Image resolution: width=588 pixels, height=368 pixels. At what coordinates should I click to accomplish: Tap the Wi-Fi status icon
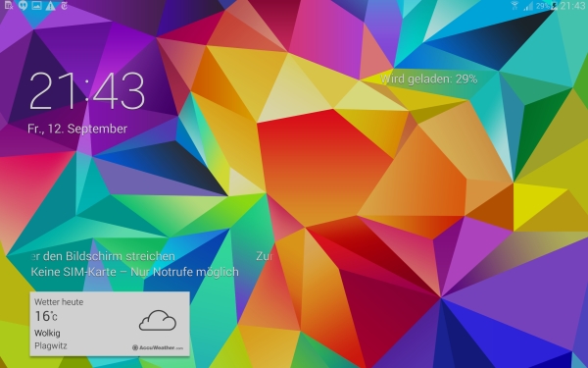(514, 6)
